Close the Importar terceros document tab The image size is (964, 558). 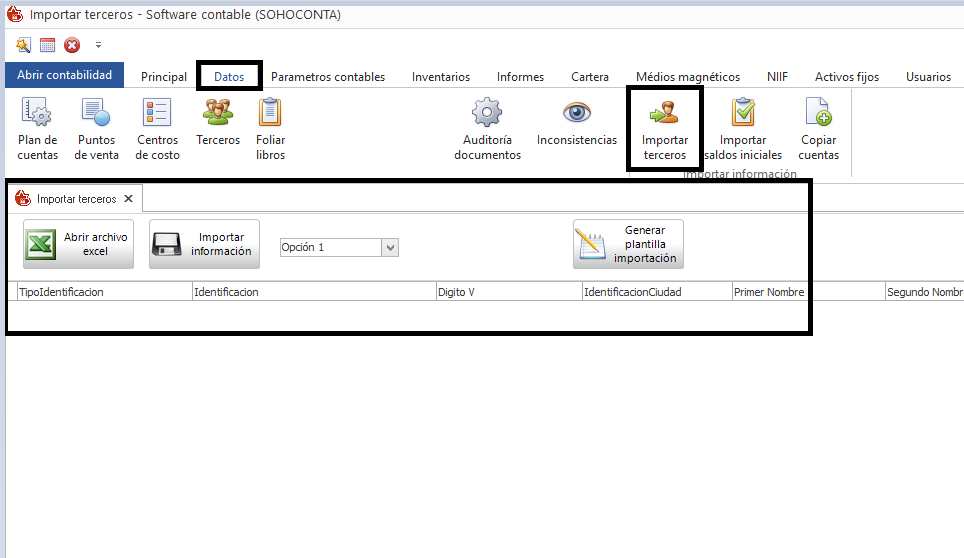coord(128,199)
